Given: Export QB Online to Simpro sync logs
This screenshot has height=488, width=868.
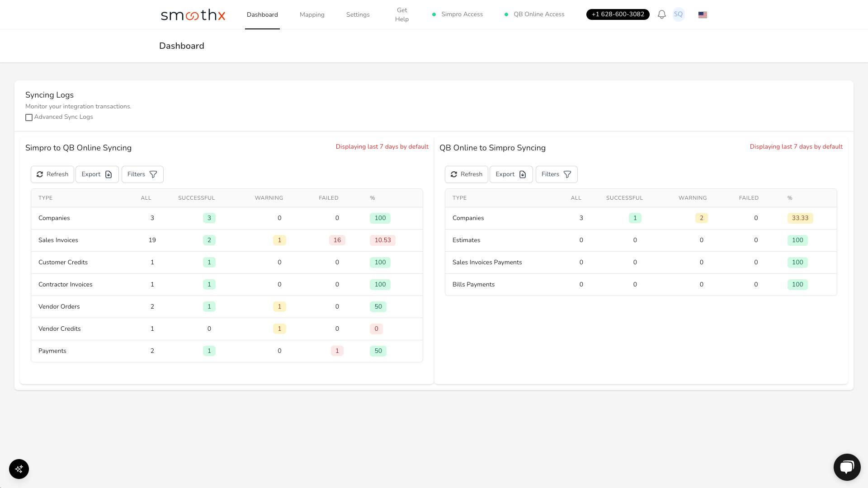Looking at the screenshot, I should tap(511, 174).
